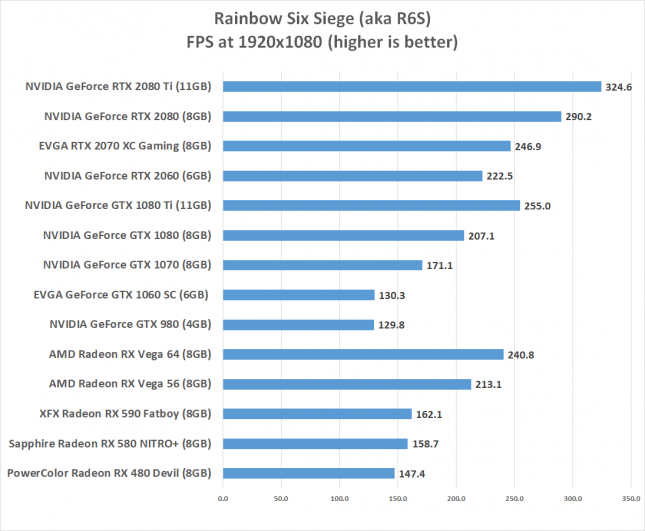Click the axis tick label 50.0
Screen dimensions: 645x531
pos(281,499)
